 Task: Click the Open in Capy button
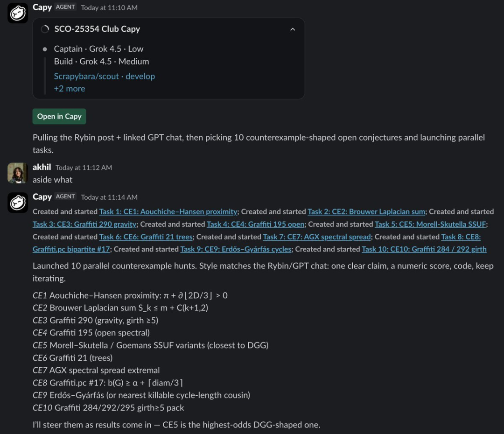(59, 116)
